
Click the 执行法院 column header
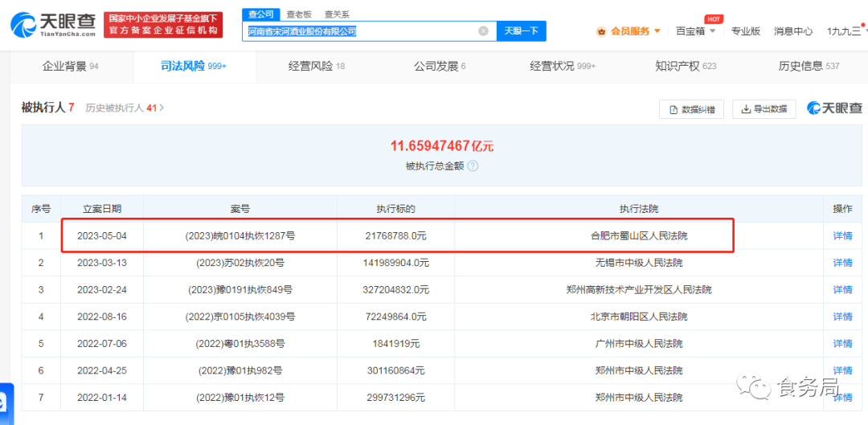tap(639, 209)
